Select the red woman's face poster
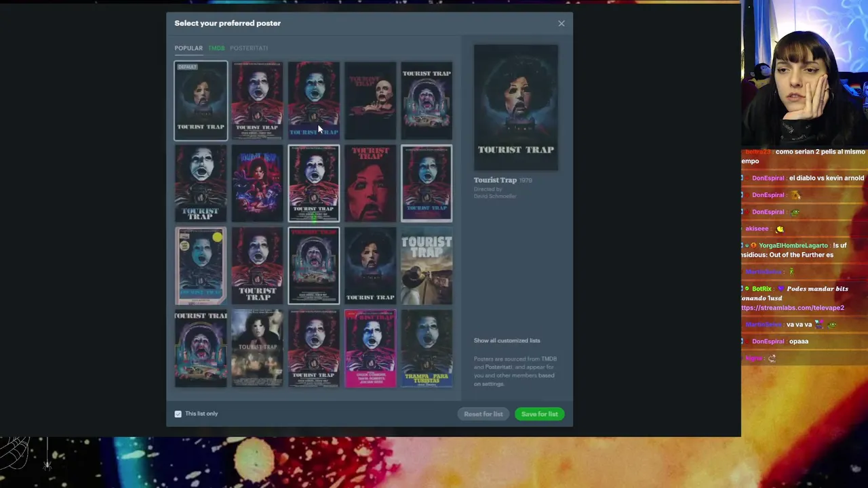 click(370, 184)
